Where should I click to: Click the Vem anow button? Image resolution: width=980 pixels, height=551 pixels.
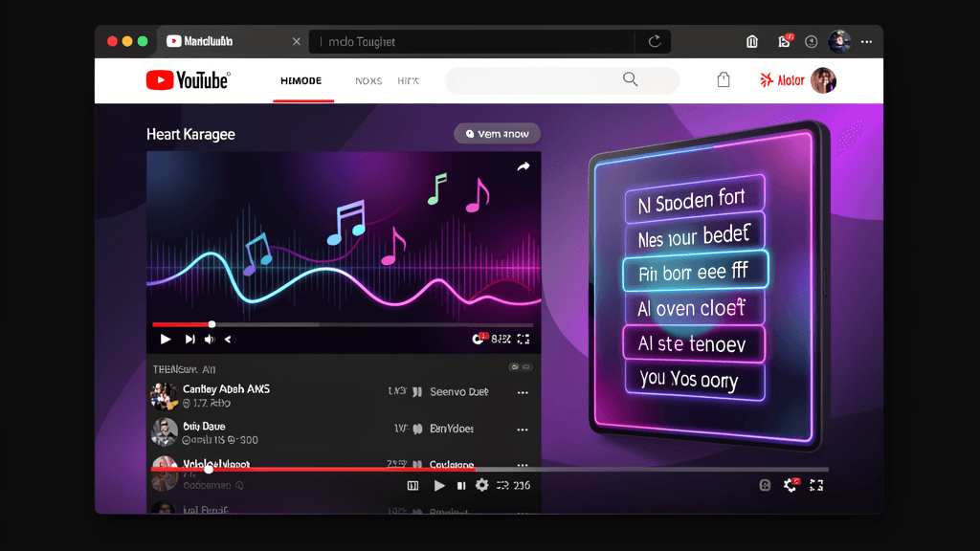pyautogui.click(x=497, y=134)
